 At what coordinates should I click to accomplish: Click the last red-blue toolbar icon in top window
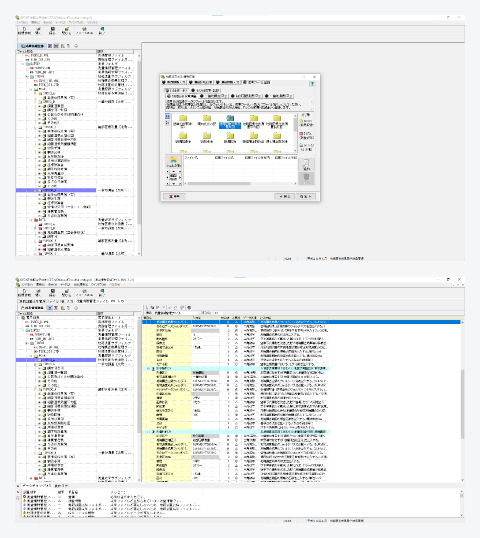(x=102, y=30)
